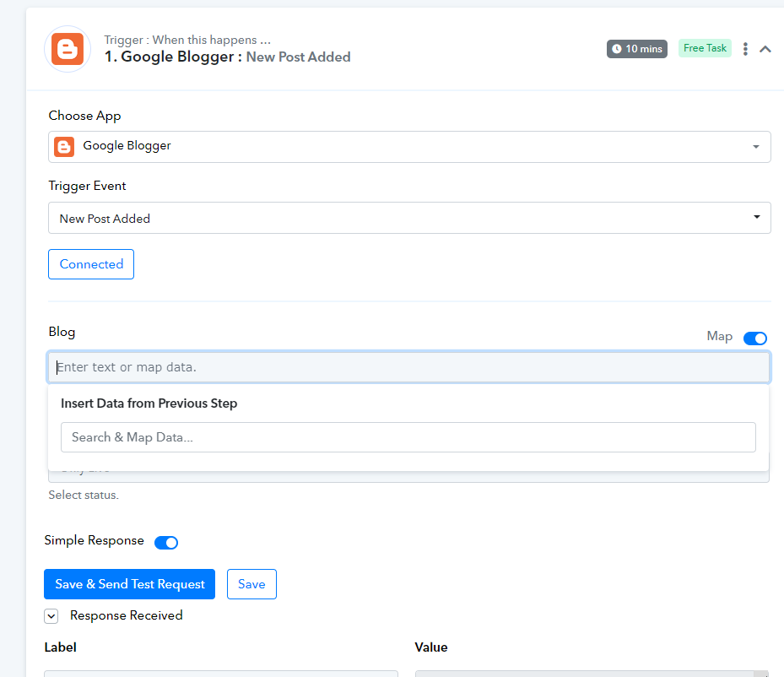
Task: Open the three-dot options menu
Action: 745,49
